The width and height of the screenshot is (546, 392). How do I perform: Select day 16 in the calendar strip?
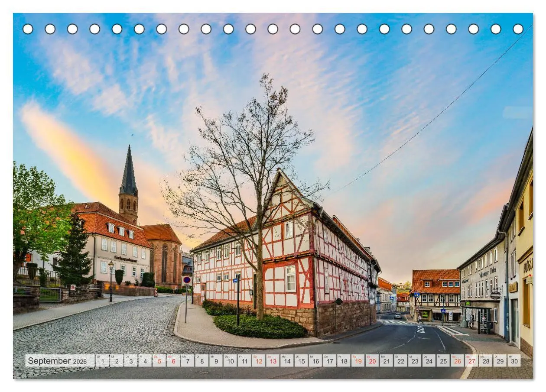coord(315,361)
